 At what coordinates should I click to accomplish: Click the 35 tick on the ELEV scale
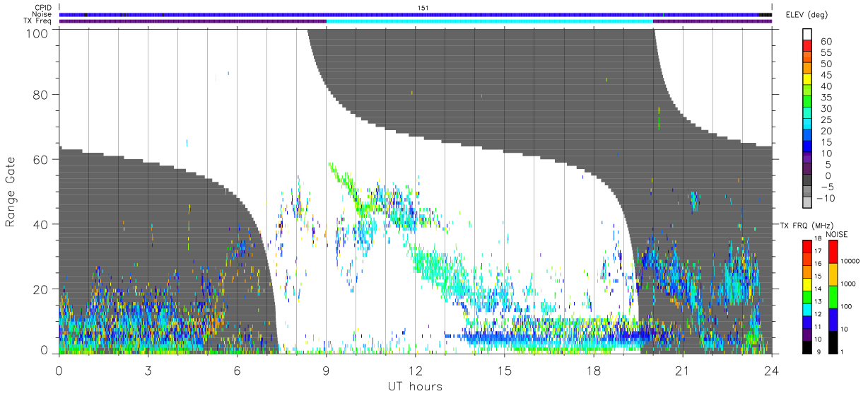point(825,97)
